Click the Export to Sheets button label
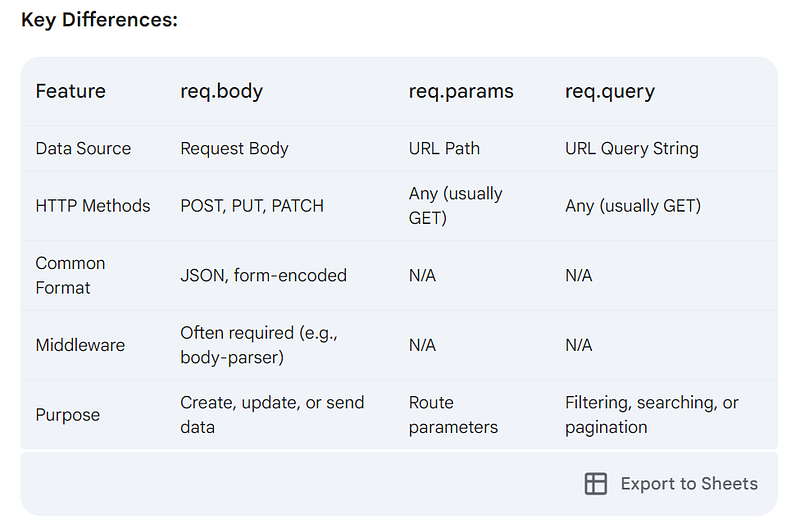This screenshot has width=800, height=529. tap(689, 483)
